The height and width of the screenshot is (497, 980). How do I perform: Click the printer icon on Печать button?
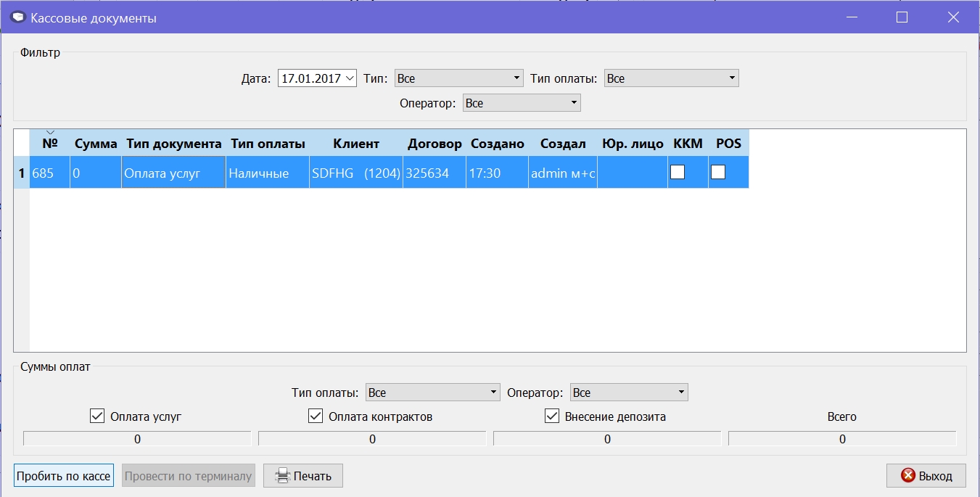[x=282, y=476]
